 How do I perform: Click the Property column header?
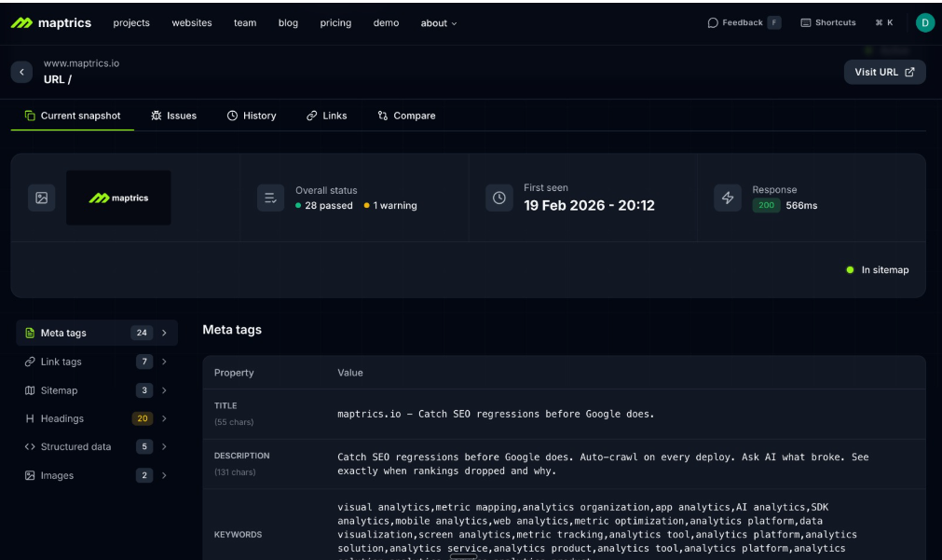coord(234,373)
